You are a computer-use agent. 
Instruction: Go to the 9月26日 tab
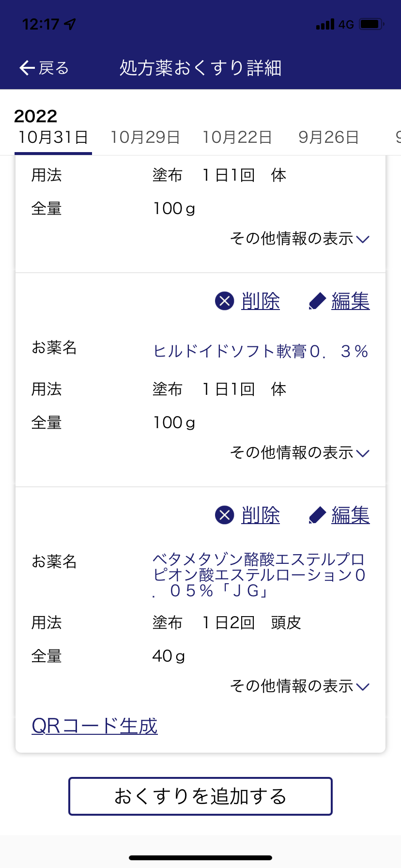pyautogui.click(x=328, y=138)
